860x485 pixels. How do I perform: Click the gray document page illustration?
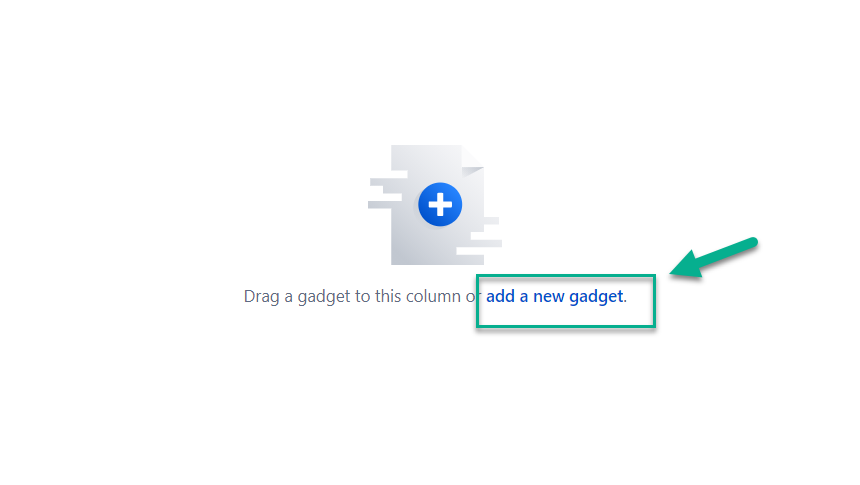[437, 205]
